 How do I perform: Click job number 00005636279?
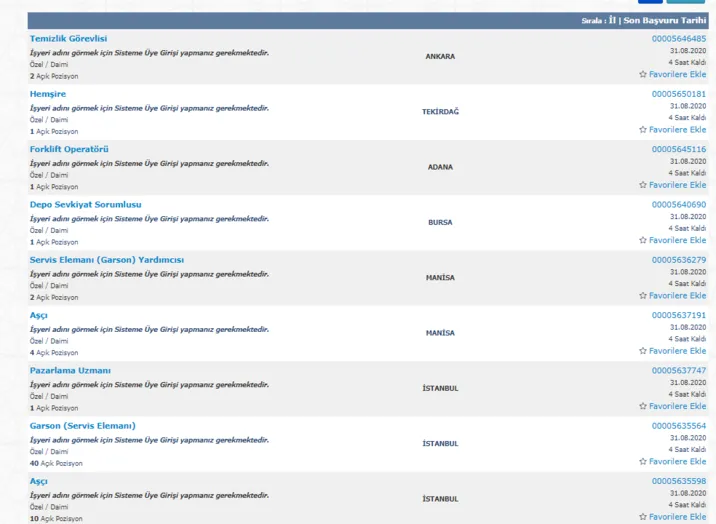(678, 260)
